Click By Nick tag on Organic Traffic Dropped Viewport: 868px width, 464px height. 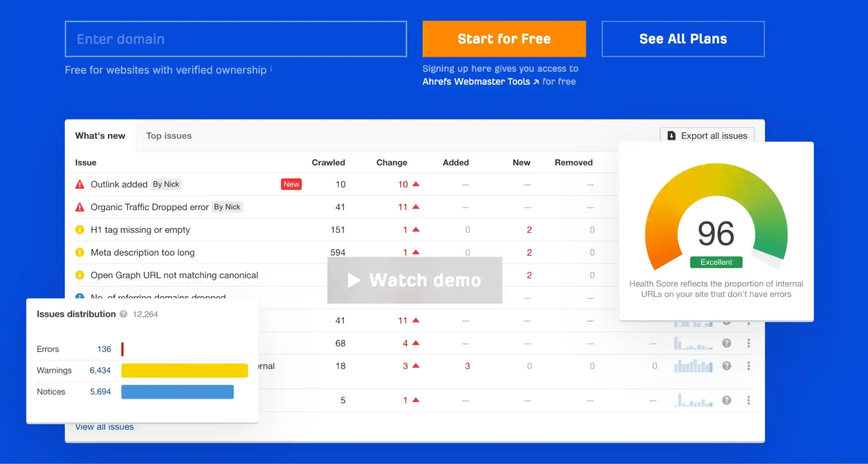tap(227, 207)
